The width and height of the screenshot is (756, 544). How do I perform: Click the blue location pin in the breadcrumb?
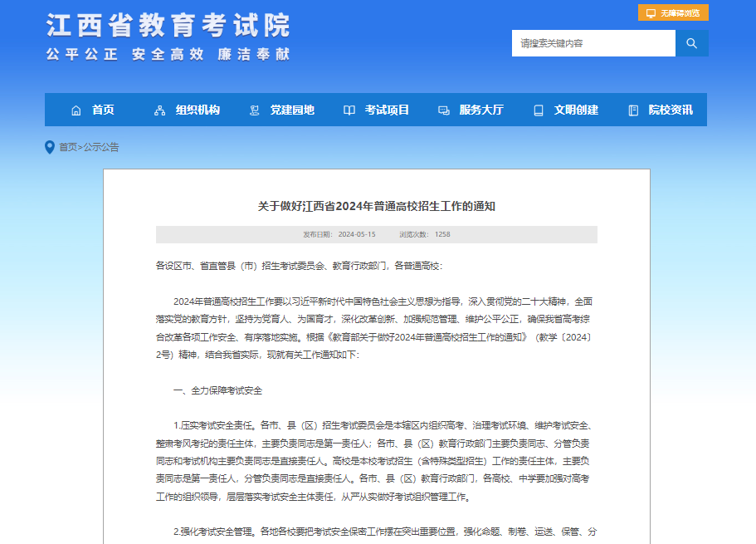tap(47, 148)
